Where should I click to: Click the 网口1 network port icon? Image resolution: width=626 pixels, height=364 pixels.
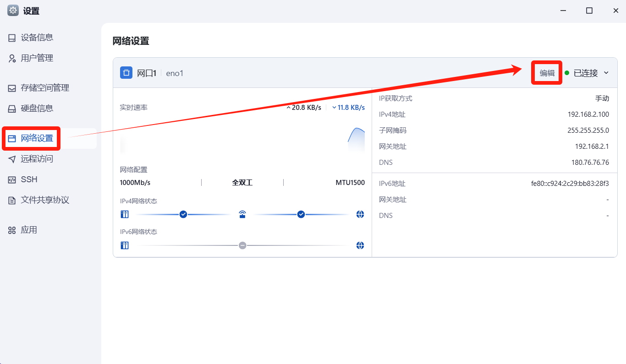tap(126, 73)
